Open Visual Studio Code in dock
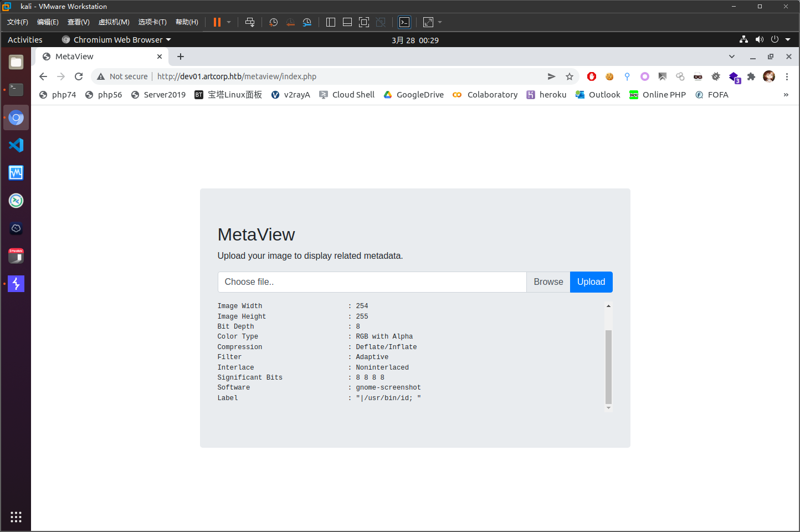Viewport: 800px width, 532px height. click(x=16, y=145)
